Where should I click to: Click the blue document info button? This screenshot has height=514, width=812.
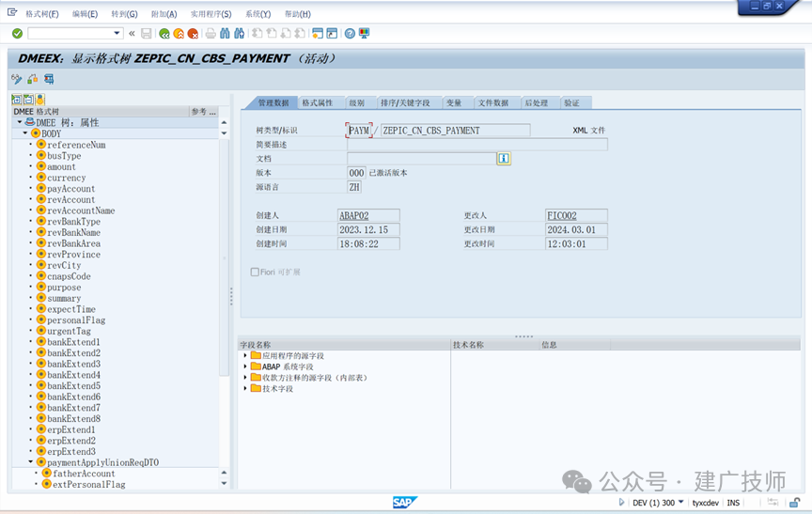tap(504, 159)
